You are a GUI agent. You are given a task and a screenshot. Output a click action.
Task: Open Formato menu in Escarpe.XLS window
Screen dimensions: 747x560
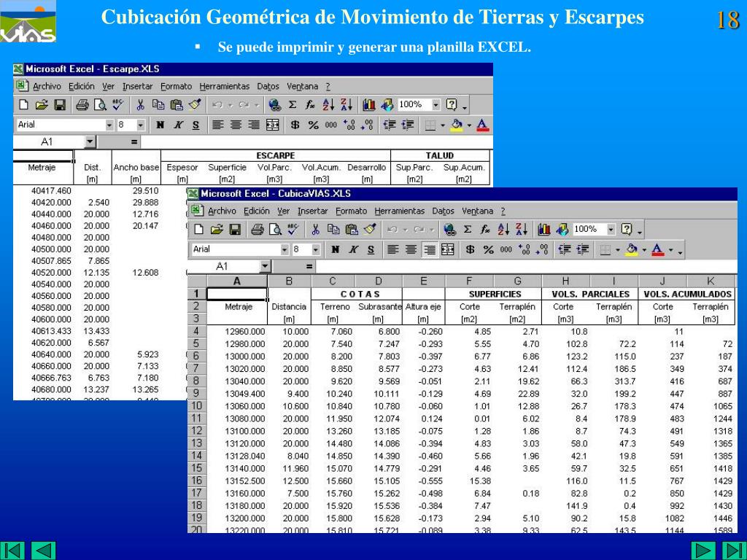click(176, 86)
